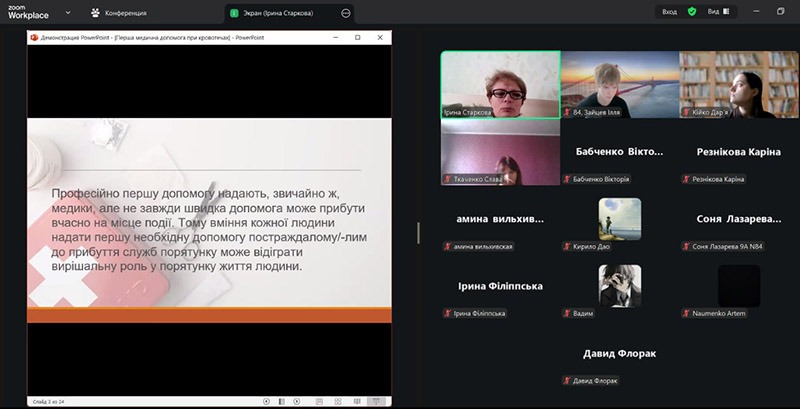Click the muted microphone icon on Вадим's tile
The image size is (800, 409).
point(567,313)
